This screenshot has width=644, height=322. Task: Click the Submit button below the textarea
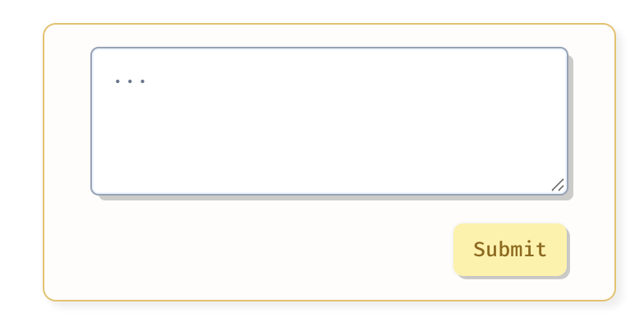point(510,250)
